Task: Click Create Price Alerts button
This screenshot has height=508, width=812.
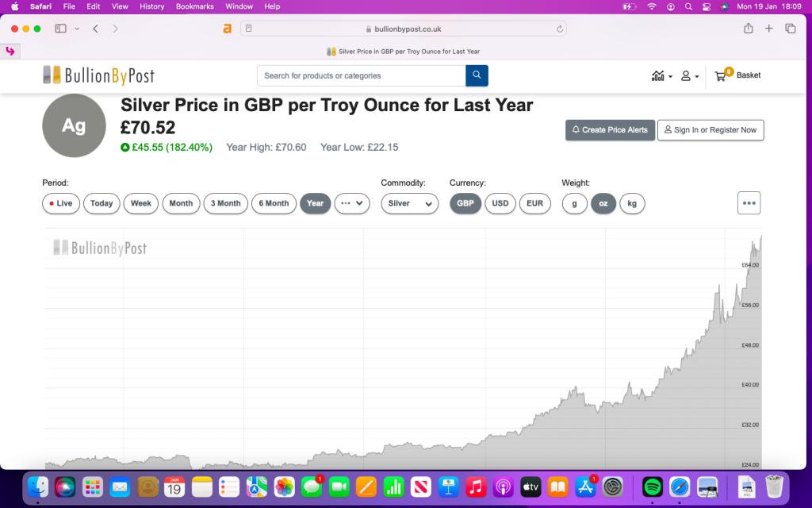Action: click(x=610, y=130)
